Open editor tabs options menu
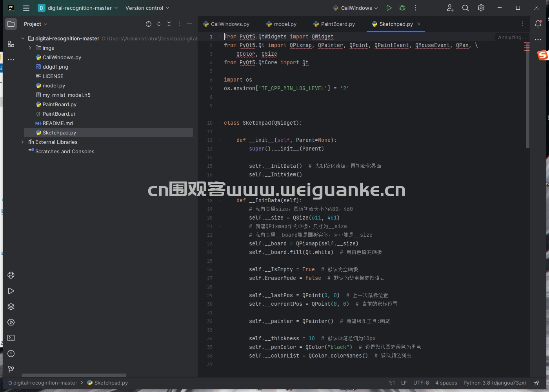 tap(522, 24)
